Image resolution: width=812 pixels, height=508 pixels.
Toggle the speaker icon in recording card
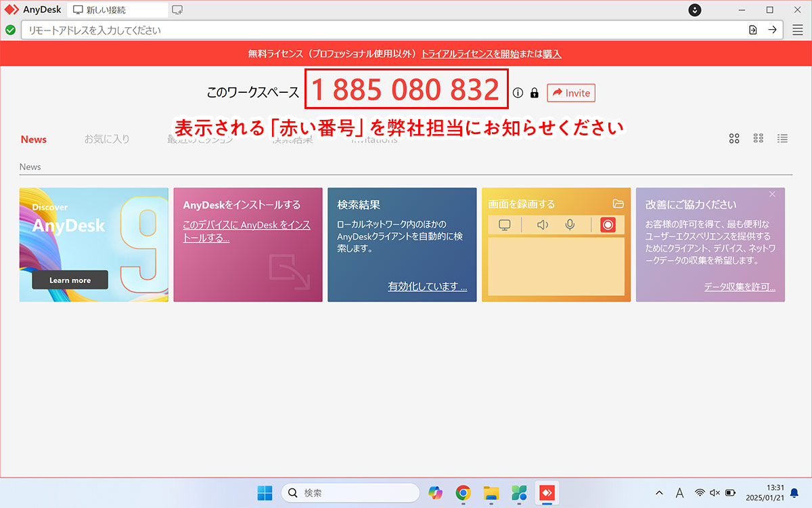click(542, 225)
